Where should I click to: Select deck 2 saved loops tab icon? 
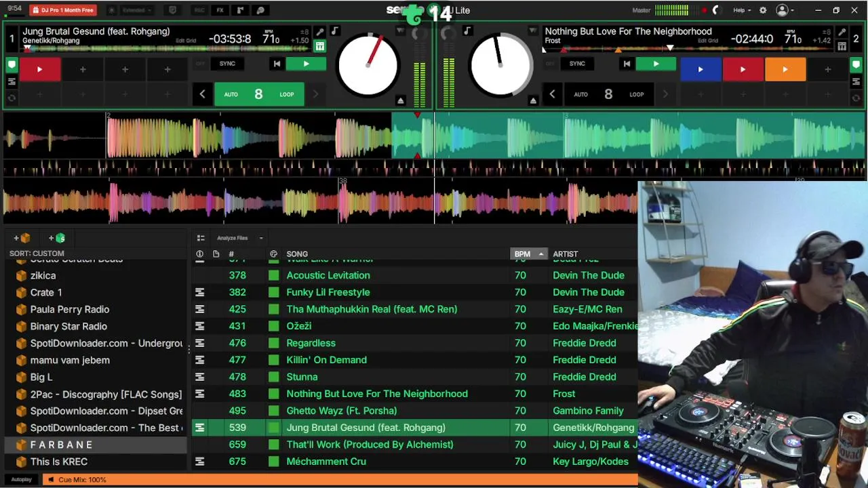856,81
